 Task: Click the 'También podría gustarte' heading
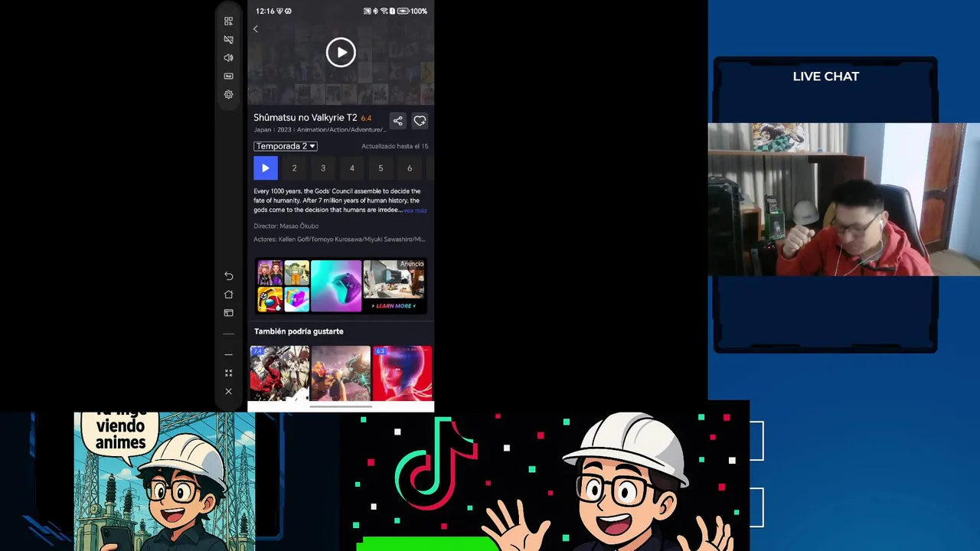[x=299, y=331]
